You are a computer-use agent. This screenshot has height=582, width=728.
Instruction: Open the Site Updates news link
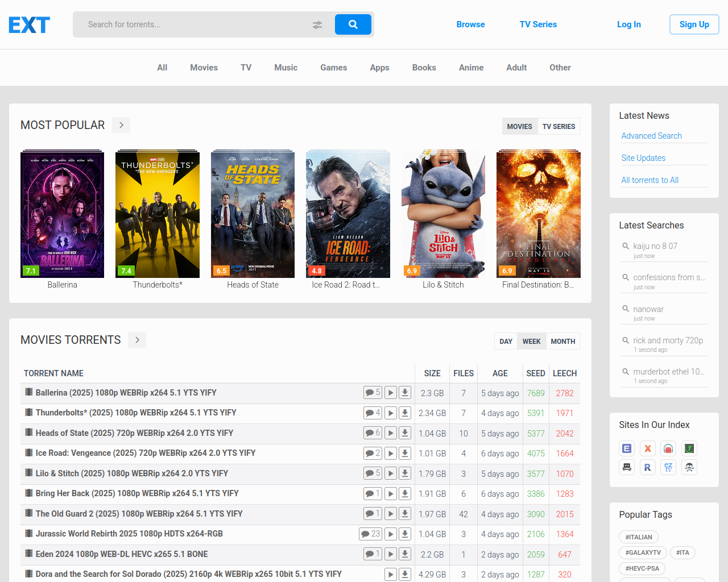(x=643, y=158)
